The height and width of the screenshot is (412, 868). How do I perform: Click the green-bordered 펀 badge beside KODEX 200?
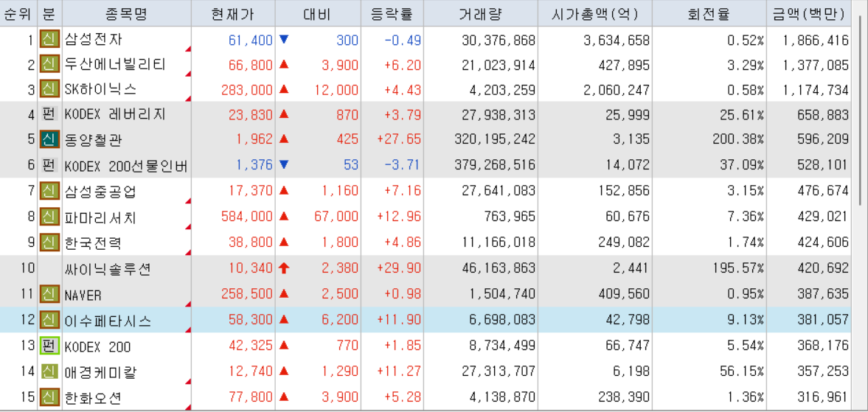49,346
